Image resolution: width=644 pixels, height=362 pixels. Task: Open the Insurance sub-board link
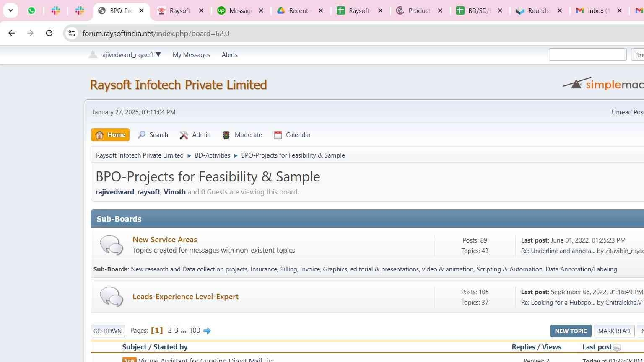[264, 269]
